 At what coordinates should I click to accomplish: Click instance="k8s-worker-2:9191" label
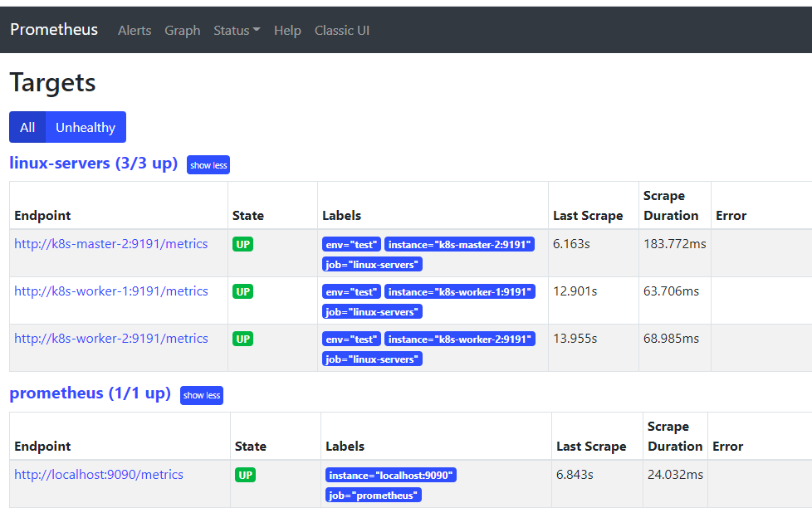click(459, 339)
